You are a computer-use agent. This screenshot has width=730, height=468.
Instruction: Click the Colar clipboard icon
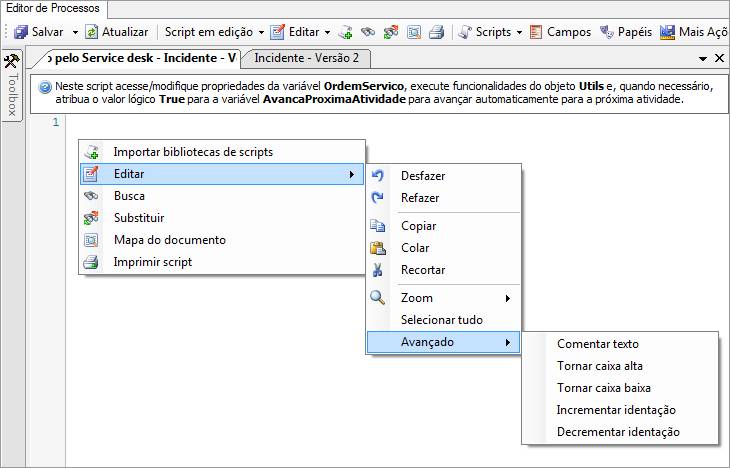click(378, 248)
